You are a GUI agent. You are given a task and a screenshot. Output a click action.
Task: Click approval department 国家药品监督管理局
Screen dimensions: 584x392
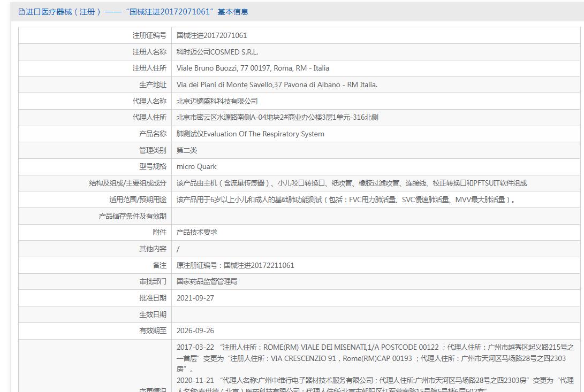click(207, 281)
